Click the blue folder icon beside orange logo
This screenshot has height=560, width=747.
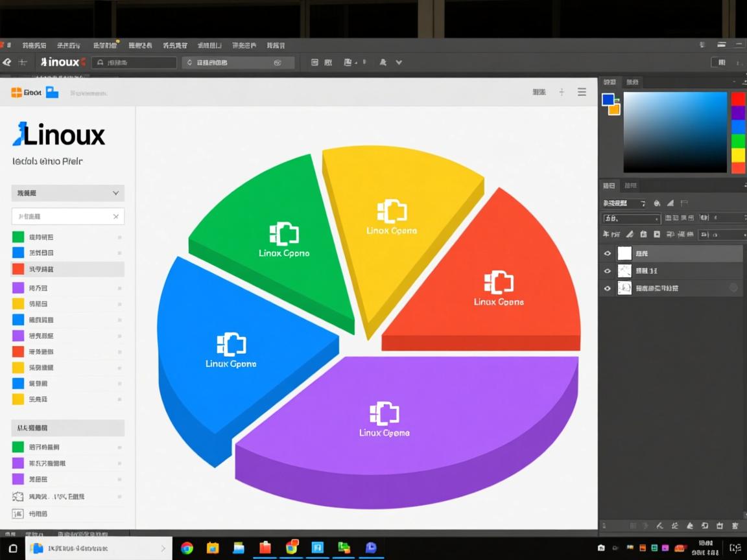(x=52, y=93)
